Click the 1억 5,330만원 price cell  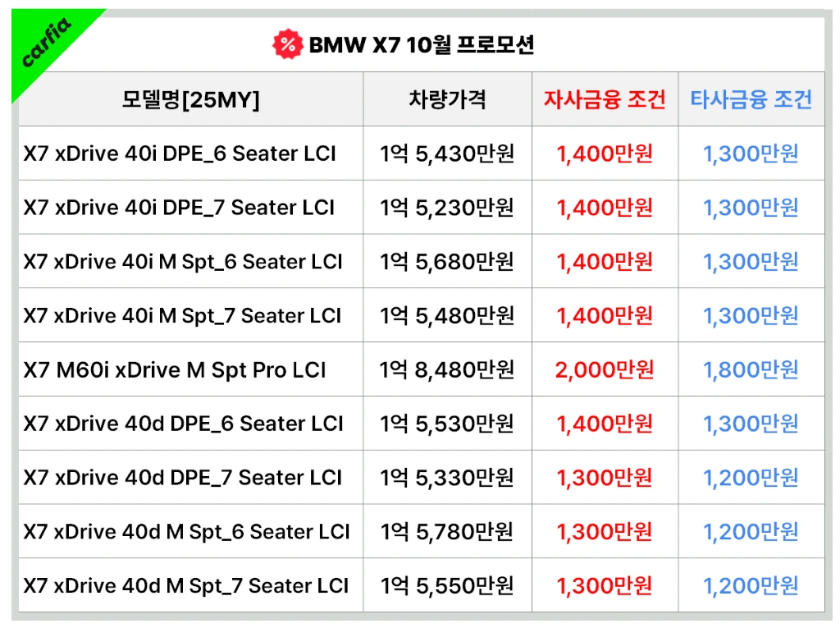click(447, 478)
